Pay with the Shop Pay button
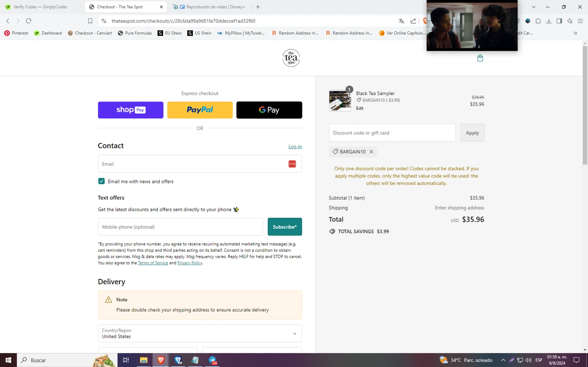The image size is (588, 367). 131,110
